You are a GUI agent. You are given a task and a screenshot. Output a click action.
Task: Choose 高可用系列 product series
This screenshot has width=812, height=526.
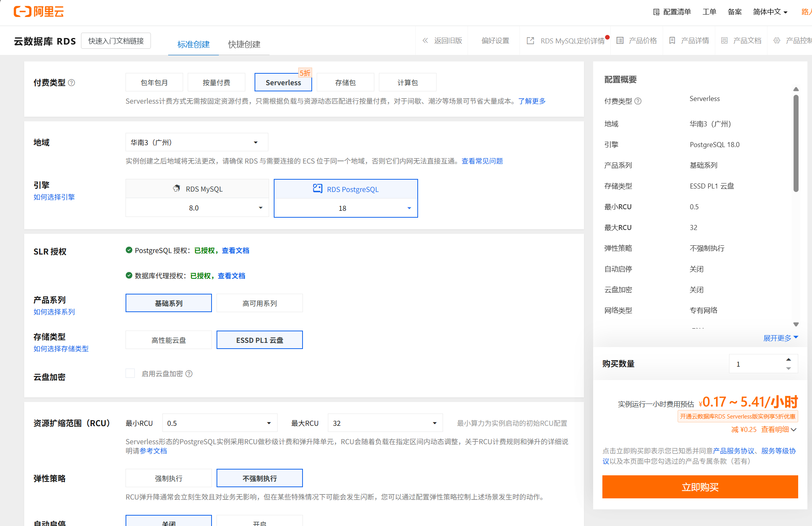[260, 303]
